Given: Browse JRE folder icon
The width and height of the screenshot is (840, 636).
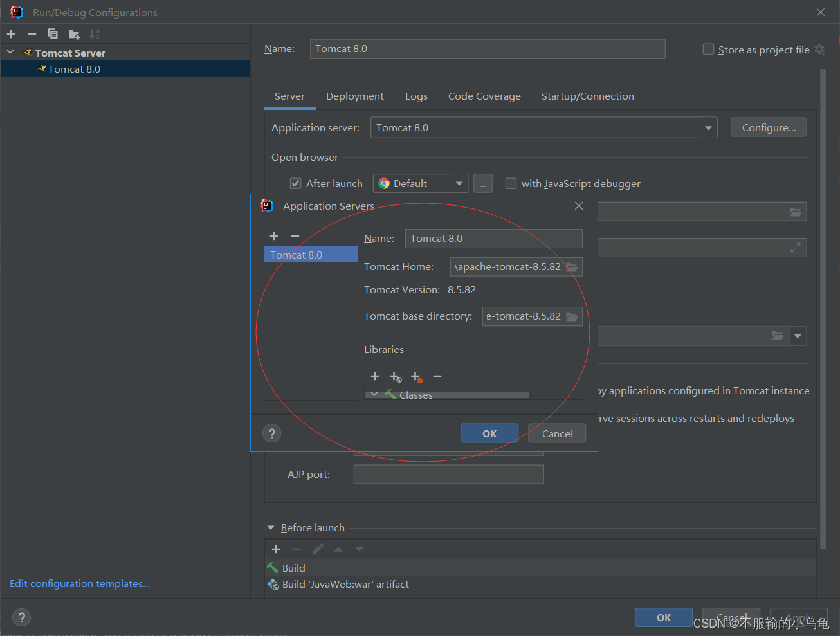Looking at the screenshot, I should [x=778, y=336].
